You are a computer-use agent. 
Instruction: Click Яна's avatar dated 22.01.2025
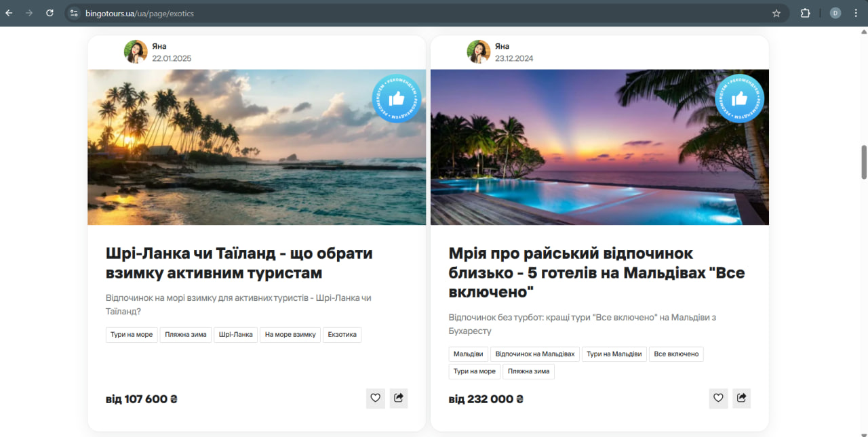(136, 51)
